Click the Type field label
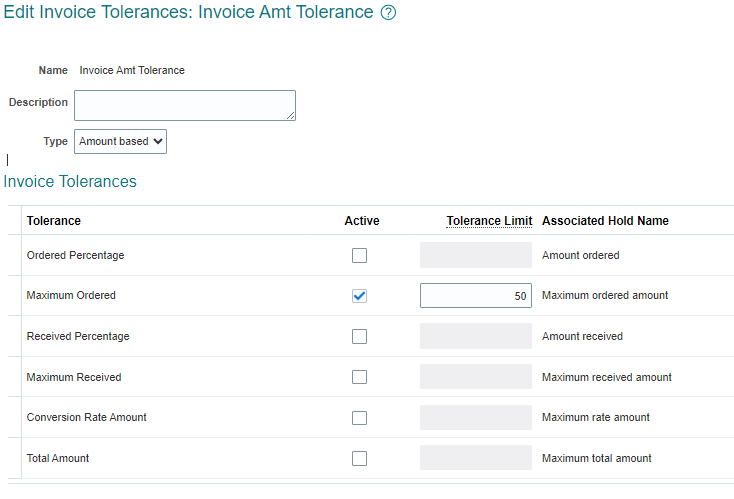The image size is (734, 499). point(56,141)
